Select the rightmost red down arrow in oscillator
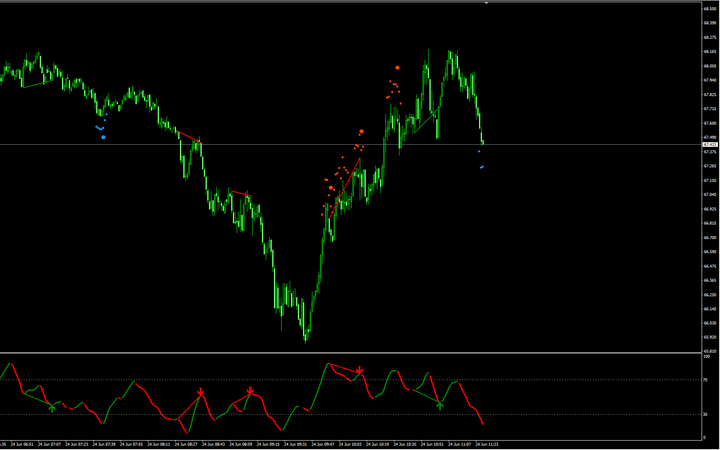The image size is (720, 450). (x=359, y=370)
